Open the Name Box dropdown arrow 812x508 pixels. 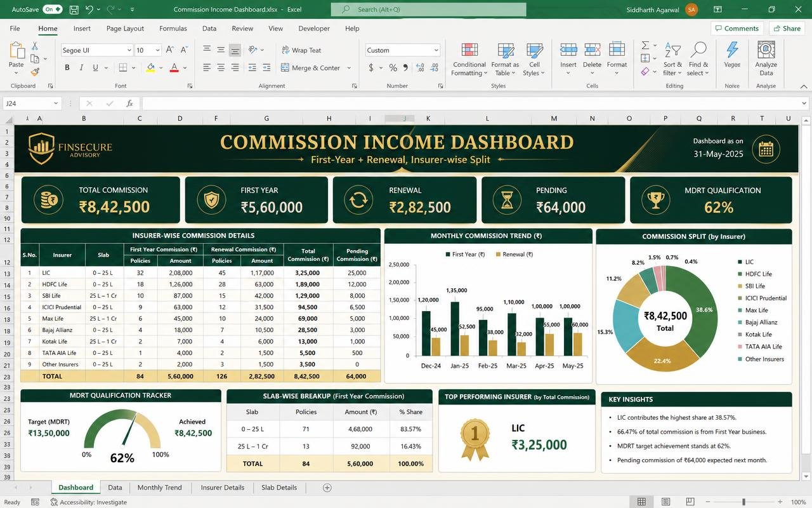[56, 103]
